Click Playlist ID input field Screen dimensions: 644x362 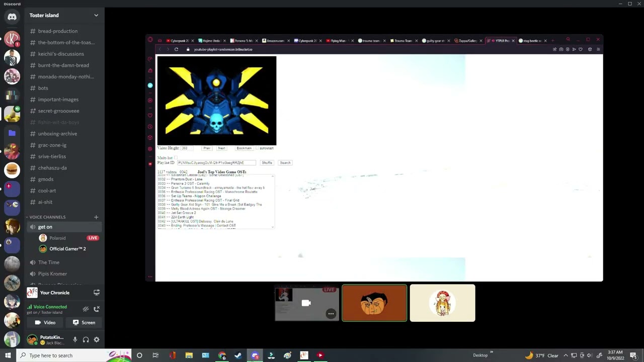(216, 163)
